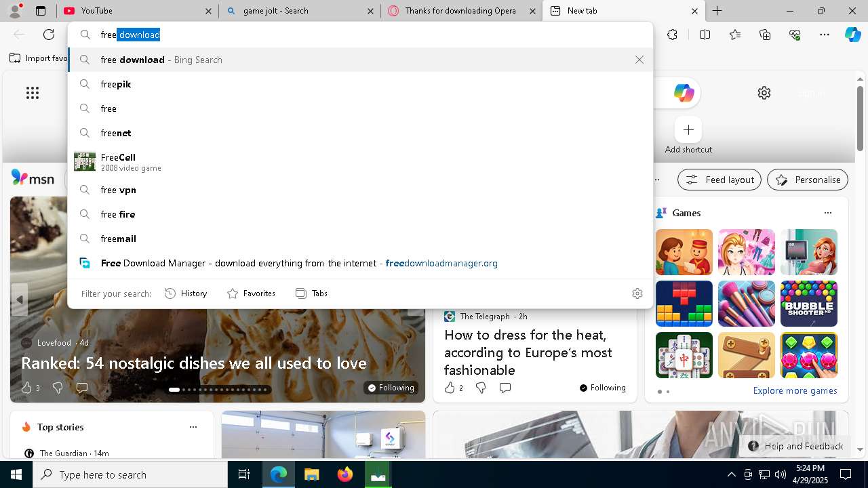
Task: Open Browser essentials icon
Action: tap(795, 35)
